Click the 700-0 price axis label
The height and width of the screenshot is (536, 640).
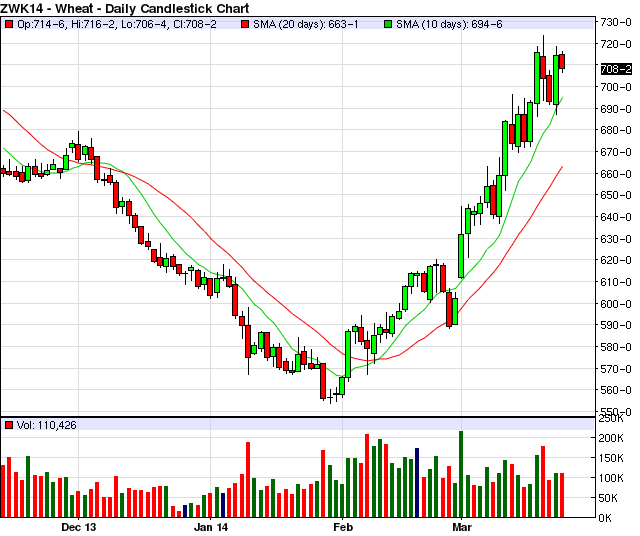[616, 87]
